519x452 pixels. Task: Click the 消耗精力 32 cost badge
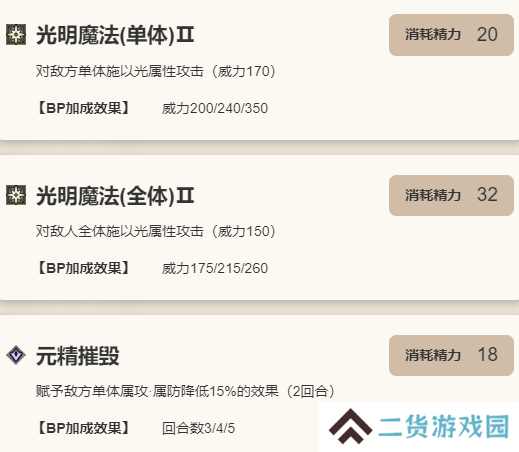451,195
